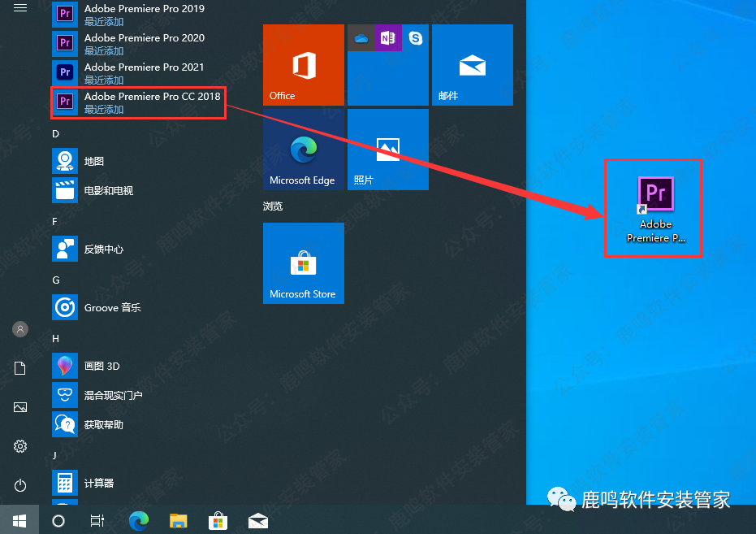The width and height of the screenshot is (756, 534).
Task: Expand the Start menu hamburger button
Action: click(20, 8)
